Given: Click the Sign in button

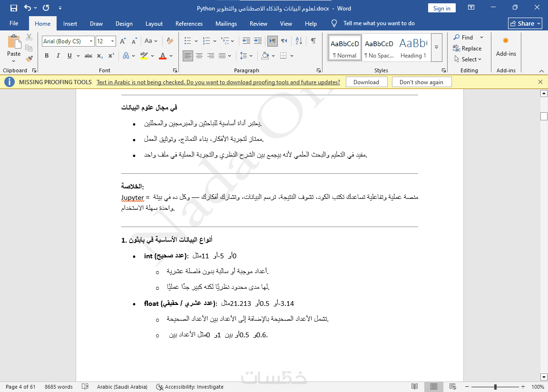Looking at the screenshot, I should (x=442, y=9).
